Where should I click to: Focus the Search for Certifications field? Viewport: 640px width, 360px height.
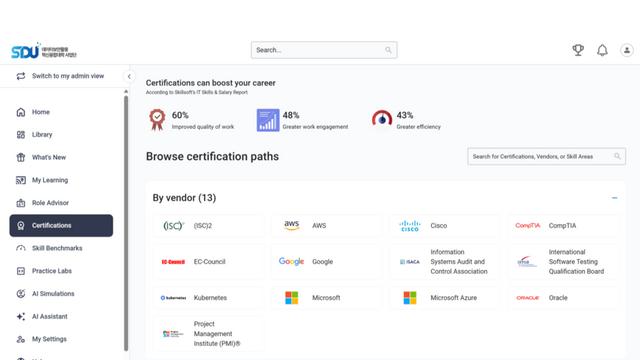pyautogui.click(x=546, y=156)
